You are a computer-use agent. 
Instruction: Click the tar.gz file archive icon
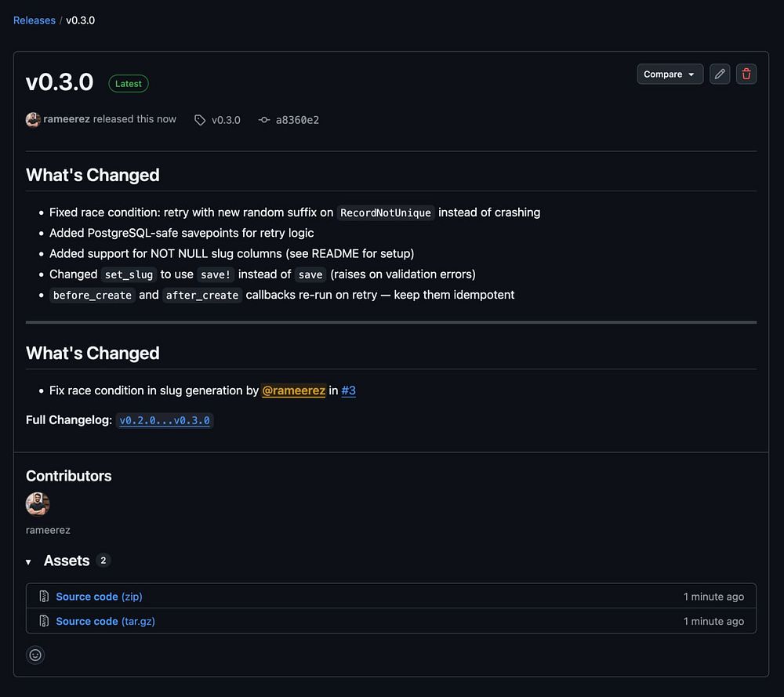(x=45, y=621)
